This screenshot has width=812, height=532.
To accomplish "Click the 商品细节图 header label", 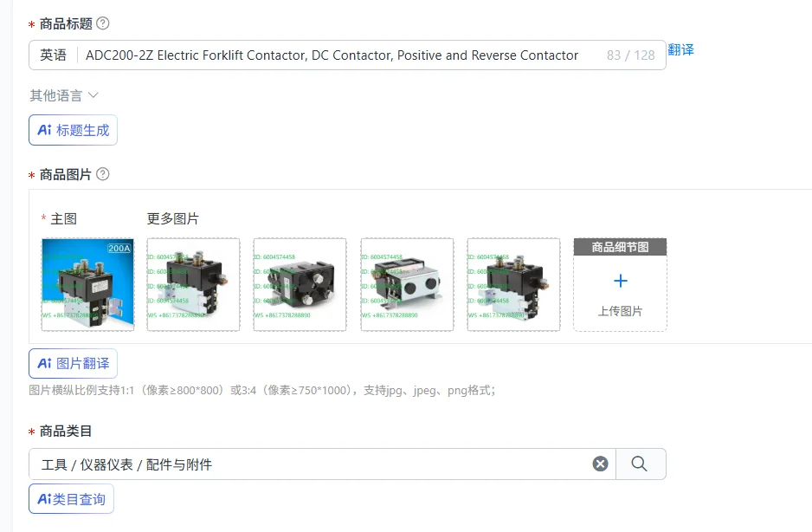I will click(x=621, y=247).
